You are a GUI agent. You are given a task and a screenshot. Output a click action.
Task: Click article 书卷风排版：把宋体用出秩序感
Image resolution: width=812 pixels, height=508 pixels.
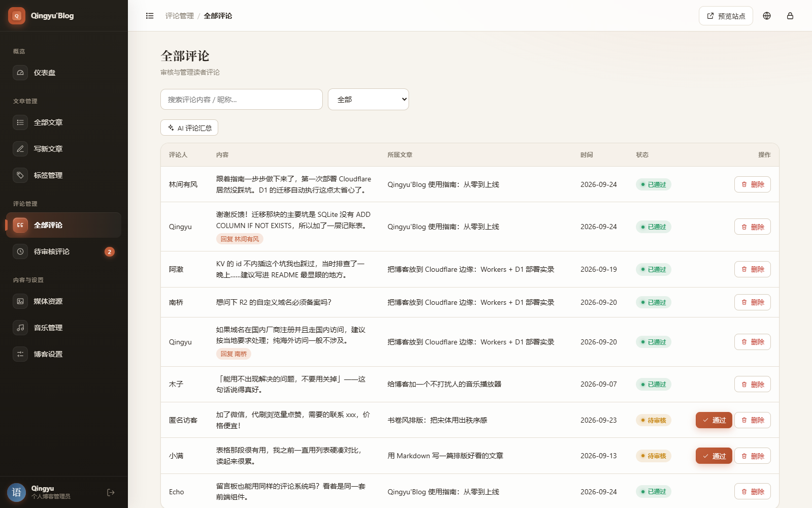click(x=437, y=420)
